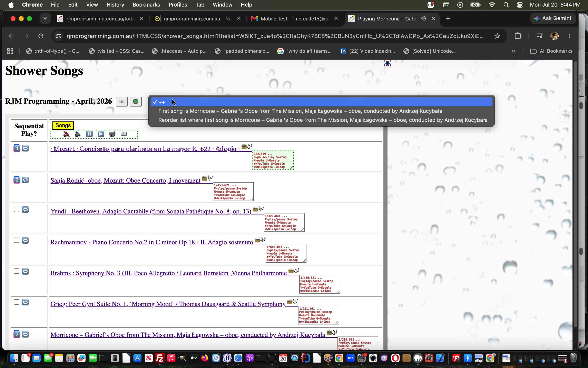Image resolution: width=588 pixels, height=368 pixels.
Task: Open the Rachmaninov Piano Concerto No.2 link
Action: coord(152,242)
